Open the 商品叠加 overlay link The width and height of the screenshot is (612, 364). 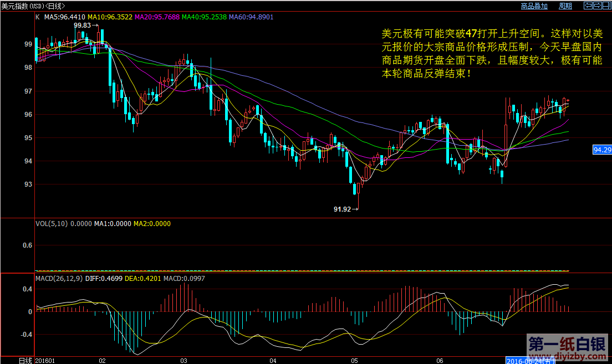click(x=534, y=6)
